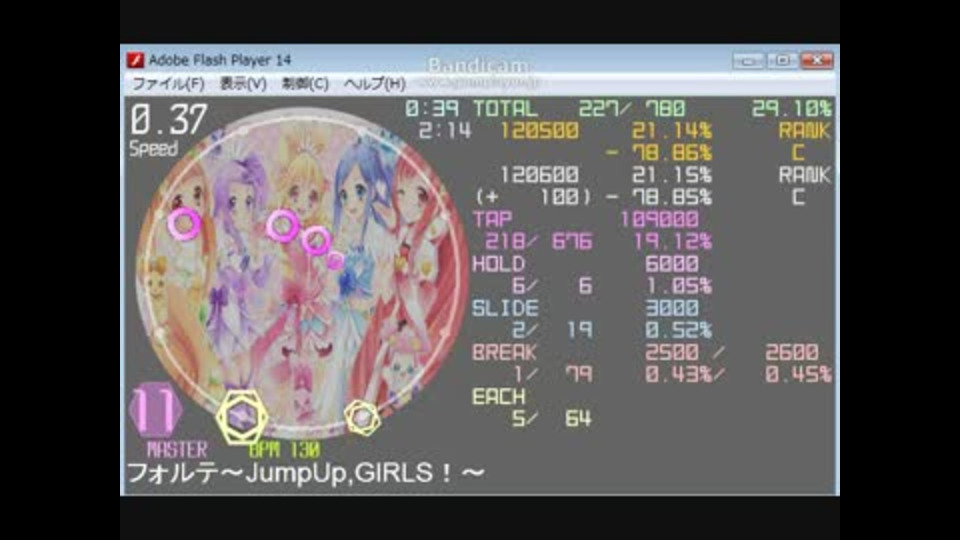Viewport: 960px width, 540px height.
Task: Click the yellow RANK label
Action: [x=804, y=131]
